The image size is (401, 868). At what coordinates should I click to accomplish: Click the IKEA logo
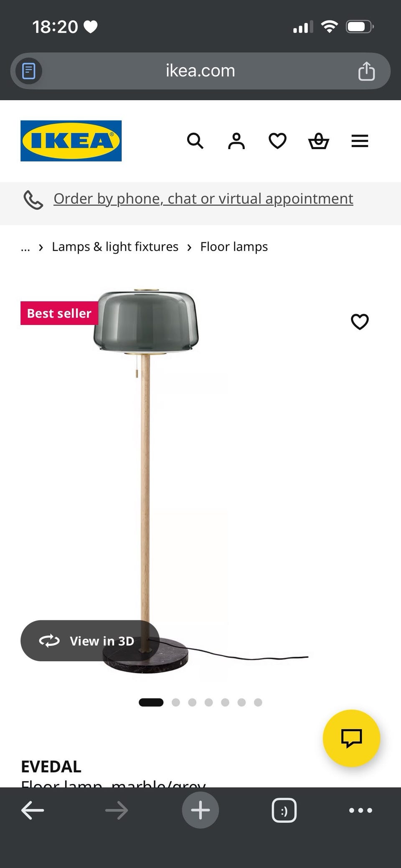[x=71, y=141]
